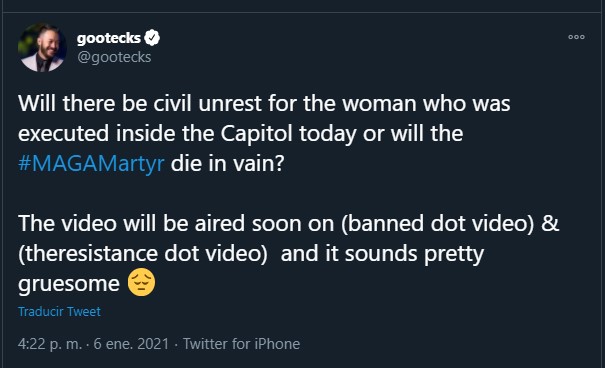
Task: Click the word executed in the tweet
Action: coord(64,133)
